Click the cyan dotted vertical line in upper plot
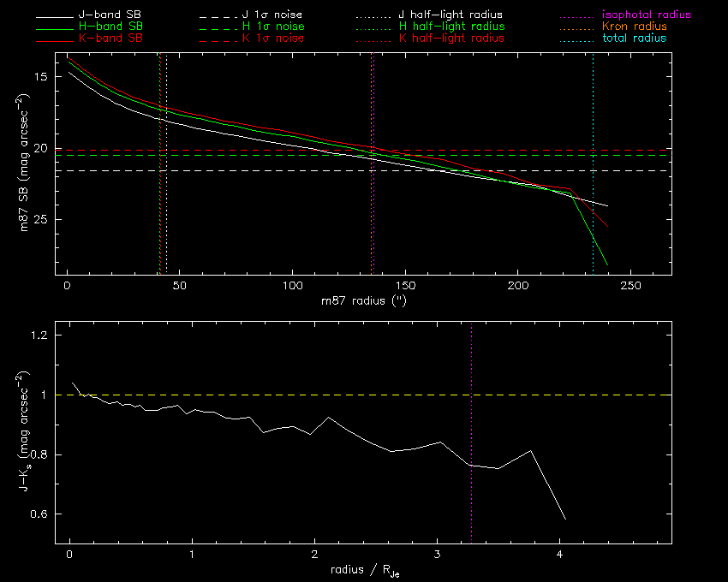The height and width of the screenshot is (582, 728). [593, 171]
